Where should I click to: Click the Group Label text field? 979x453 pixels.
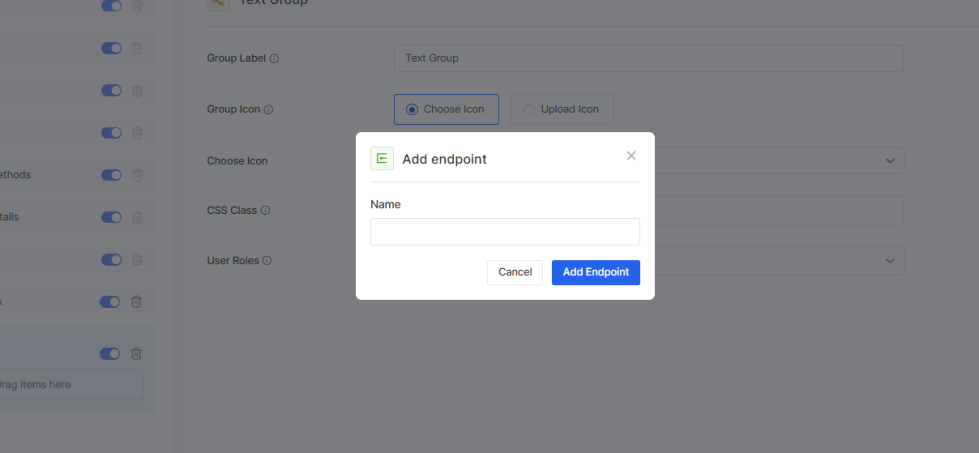(648, 58)
